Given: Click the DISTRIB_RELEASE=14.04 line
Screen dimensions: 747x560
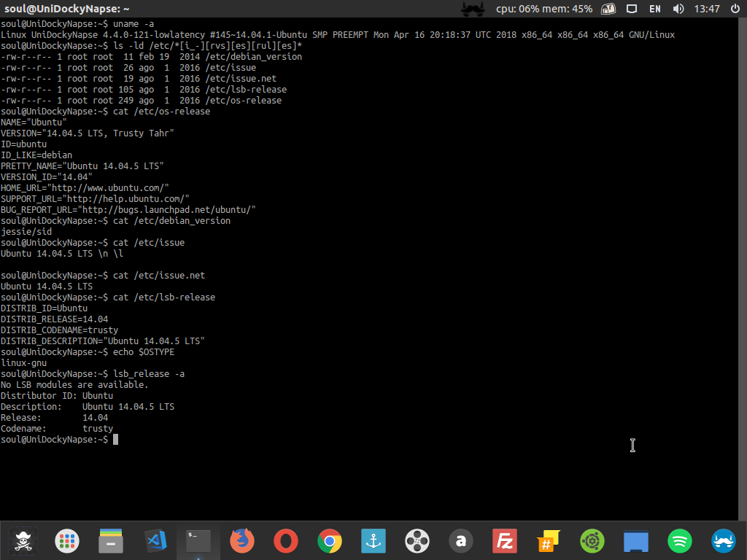Looking at the screenshot, I should [54, 319].
